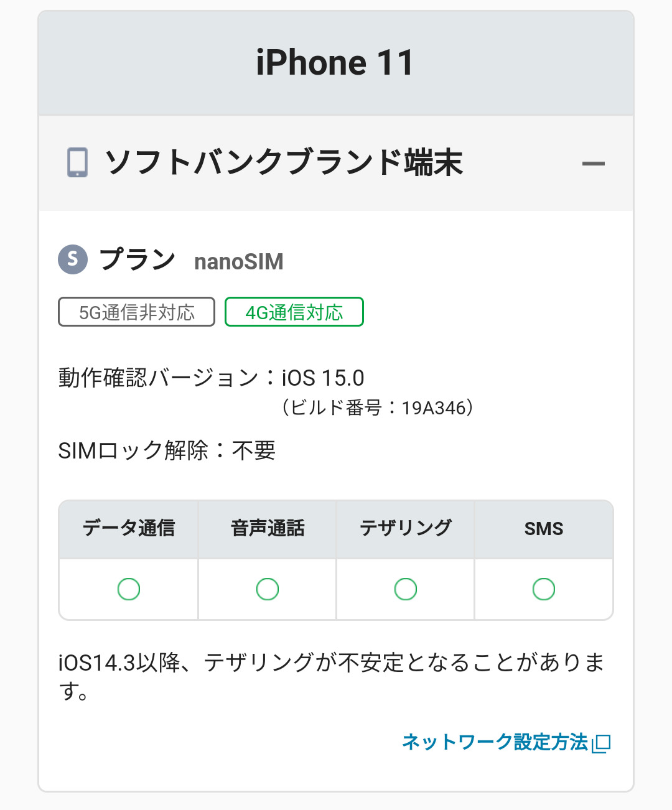This screenshot has height=810, width=672.
Task: Click the green circle under テザリング
Action: tap(406, 589)
